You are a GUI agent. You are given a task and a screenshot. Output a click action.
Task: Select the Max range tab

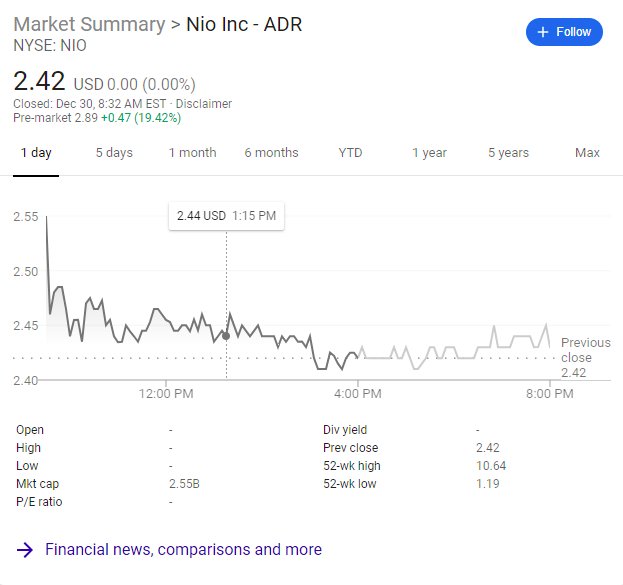tap(587, 153)
